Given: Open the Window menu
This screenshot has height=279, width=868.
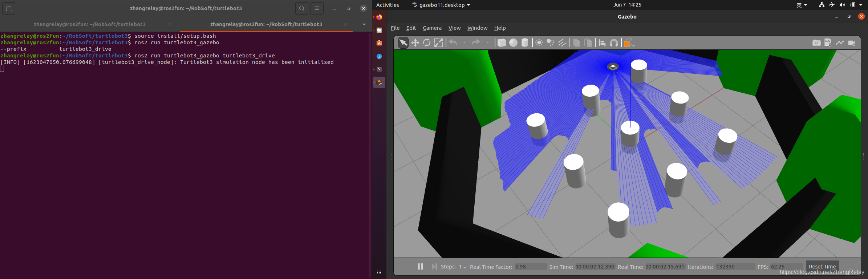Looking at the screenshot, I should coord(477,28).
